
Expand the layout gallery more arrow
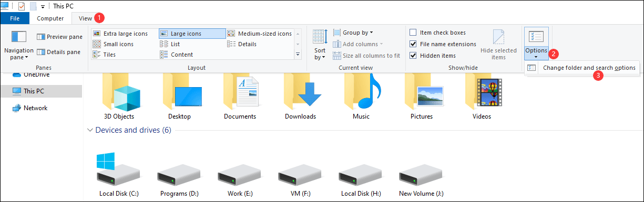298,55
